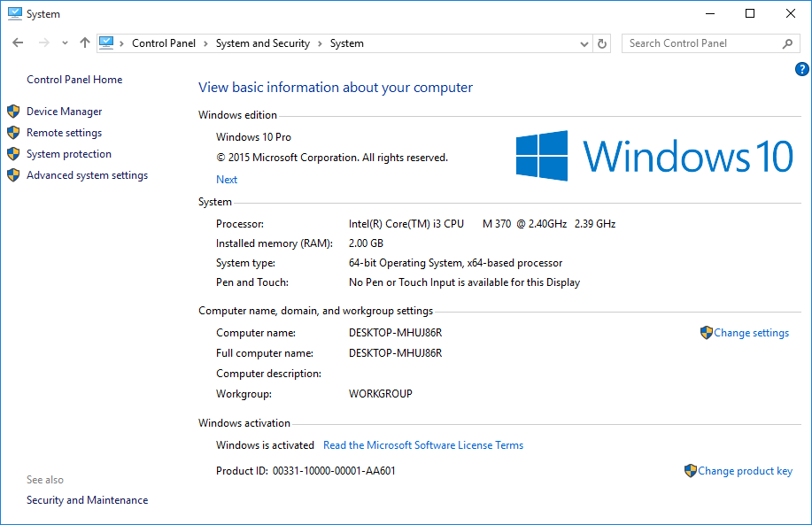The width and height of the screenshot is (812, 525).
Task: Expand the address bar history dropdown
Action: coord(584,43)
